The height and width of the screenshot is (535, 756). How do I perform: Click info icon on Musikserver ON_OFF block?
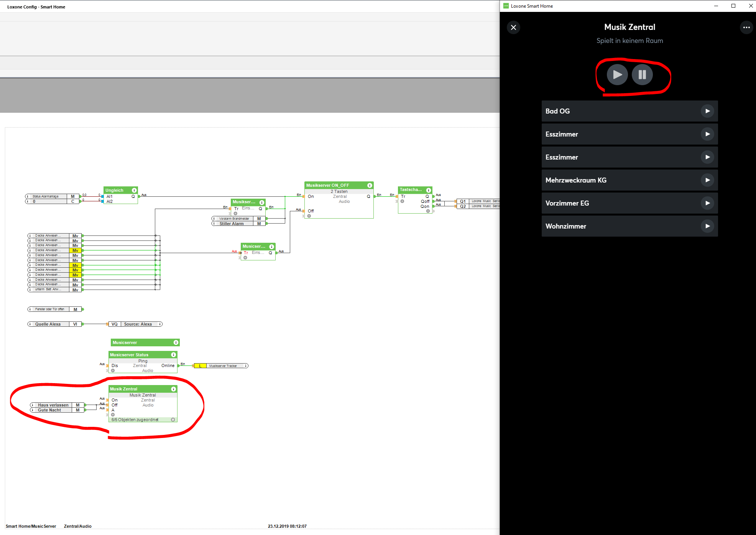(x=370, y=185)
